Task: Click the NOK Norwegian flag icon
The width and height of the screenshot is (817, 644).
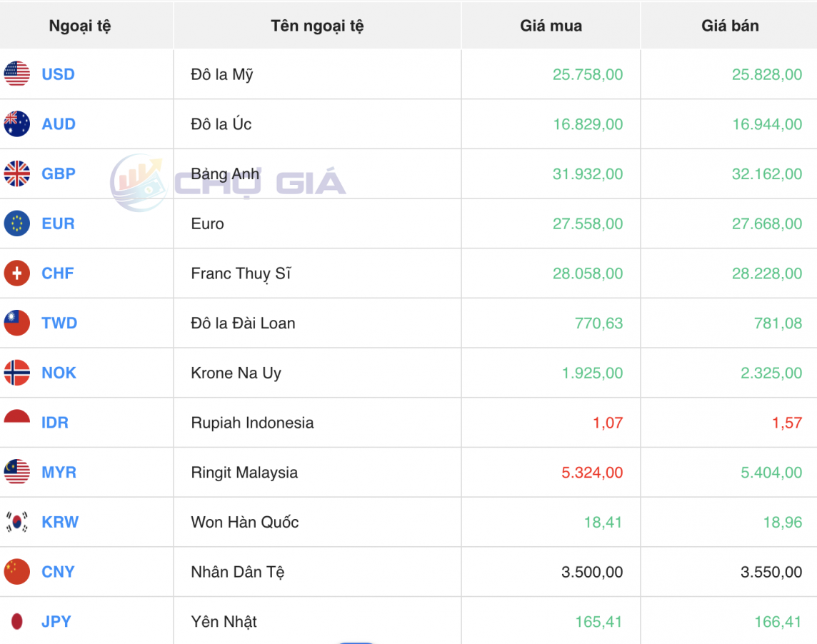Action: click(16, 373)
